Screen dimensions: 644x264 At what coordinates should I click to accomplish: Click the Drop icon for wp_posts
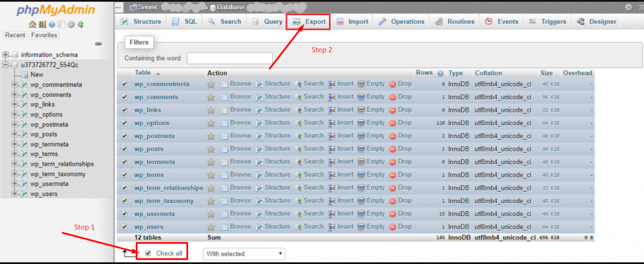[x=392, y=149]
